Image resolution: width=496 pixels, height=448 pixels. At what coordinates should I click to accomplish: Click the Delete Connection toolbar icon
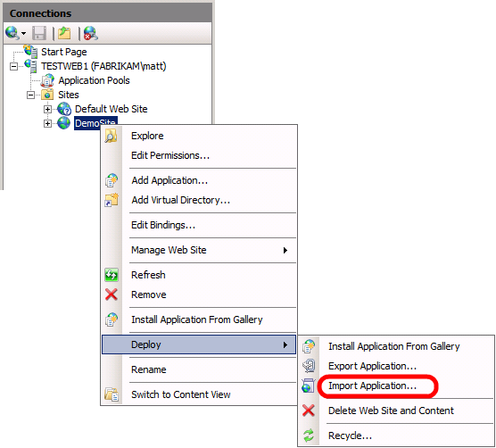pyautogui.click(x=91, y=33)
